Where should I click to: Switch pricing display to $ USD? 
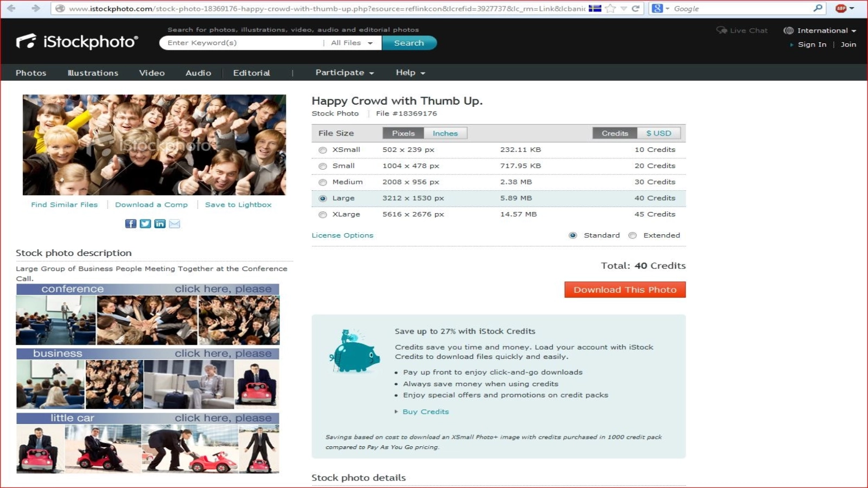point(658,133)
